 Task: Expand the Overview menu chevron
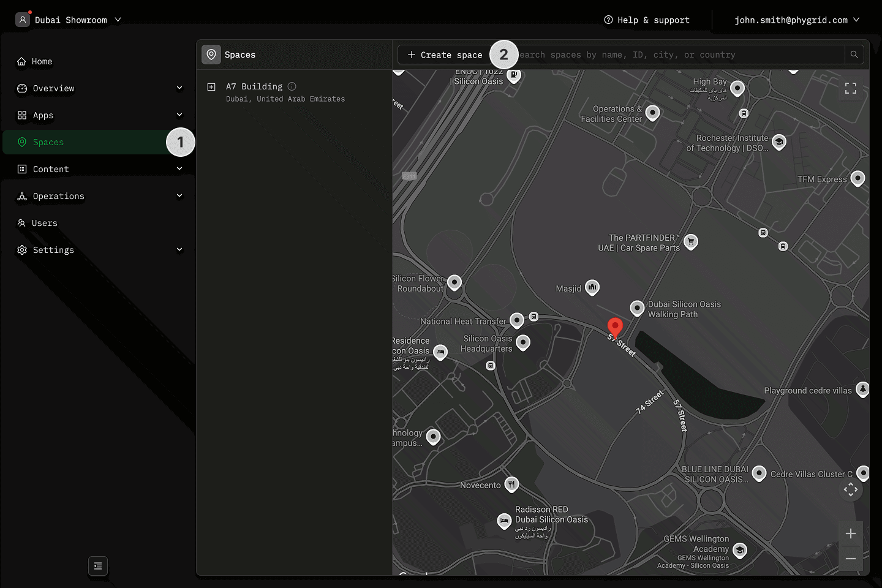pos(179,88)
